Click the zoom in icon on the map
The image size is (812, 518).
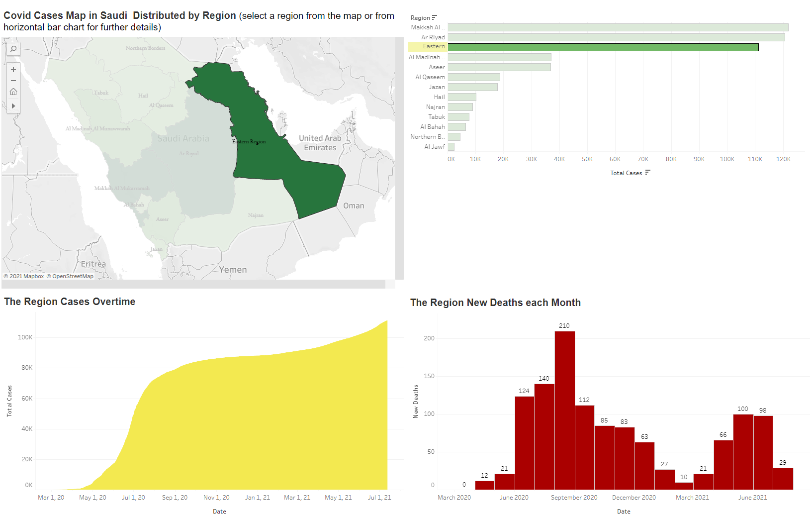tap(13, 70)
